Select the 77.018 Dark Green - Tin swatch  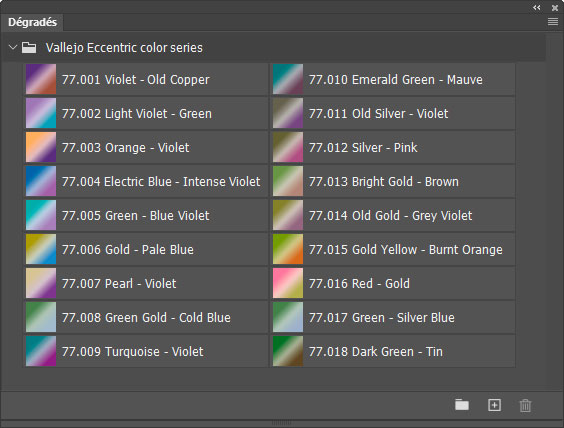288,351
